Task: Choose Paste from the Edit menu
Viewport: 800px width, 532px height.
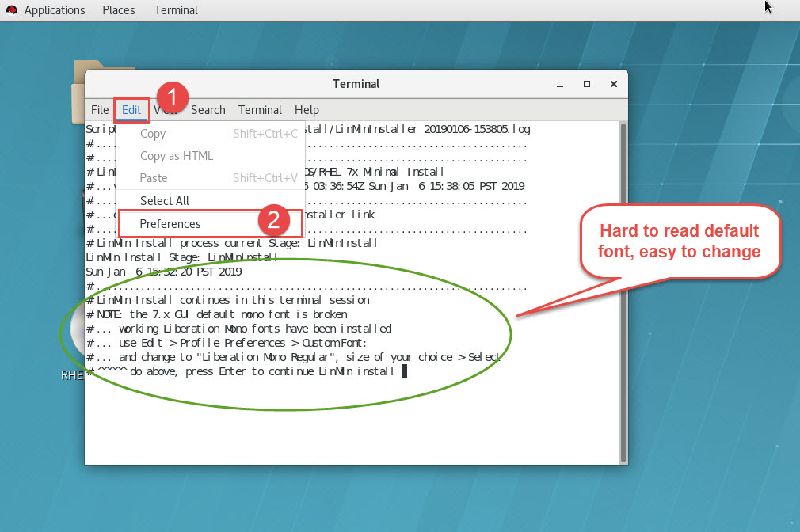Action: [154, 178]
